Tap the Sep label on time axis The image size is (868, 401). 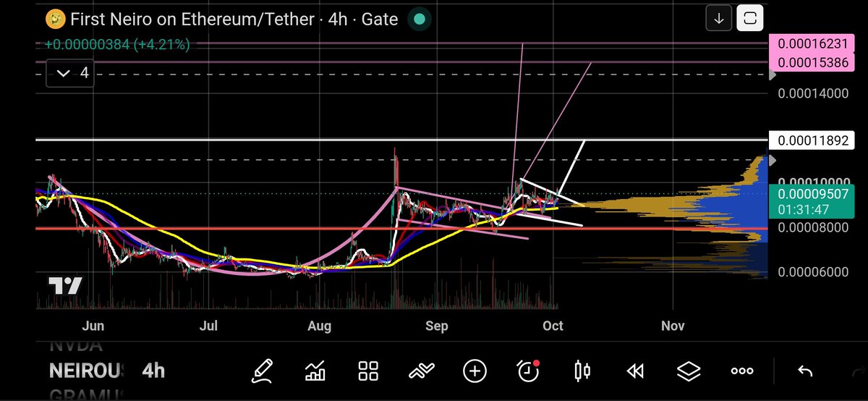point(437,326)
